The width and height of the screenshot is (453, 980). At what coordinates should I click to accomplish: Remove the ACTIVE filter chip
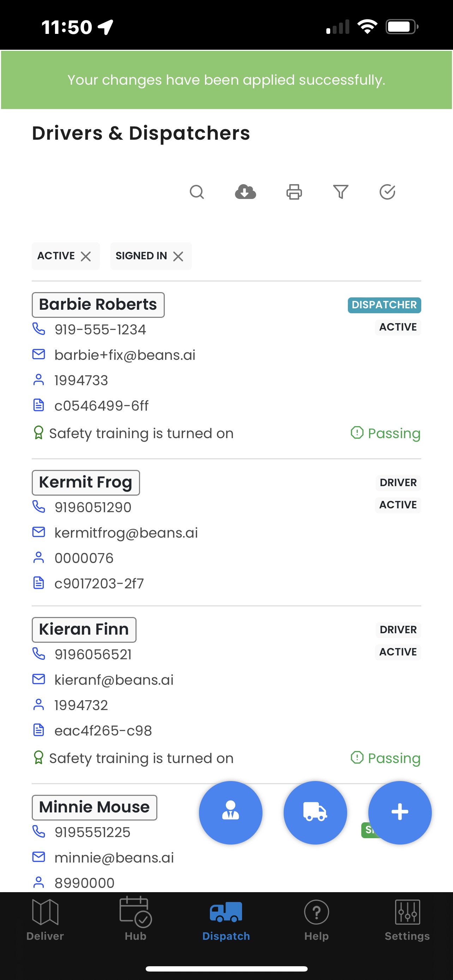pos(86,256)
